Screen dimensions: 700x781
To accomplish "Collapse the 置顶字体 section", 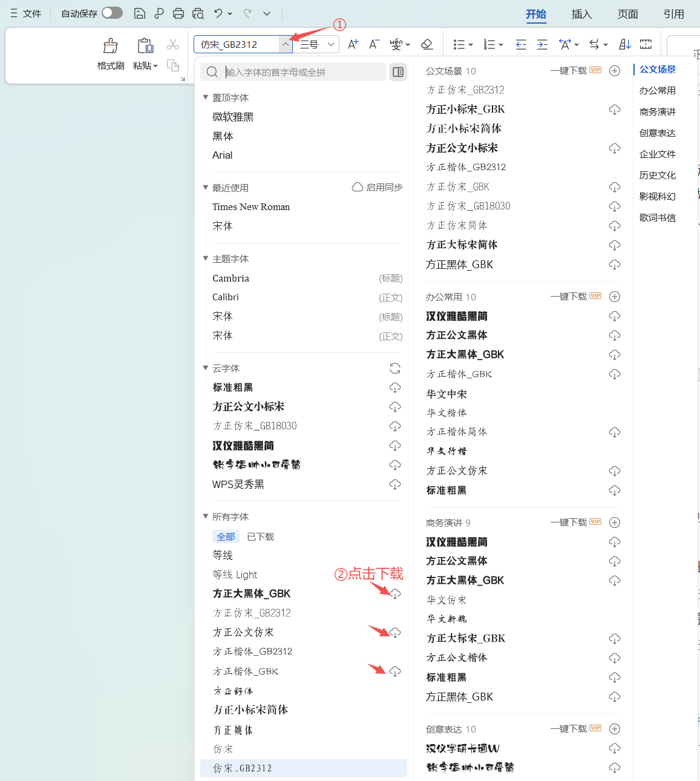I will pos(206,97).
